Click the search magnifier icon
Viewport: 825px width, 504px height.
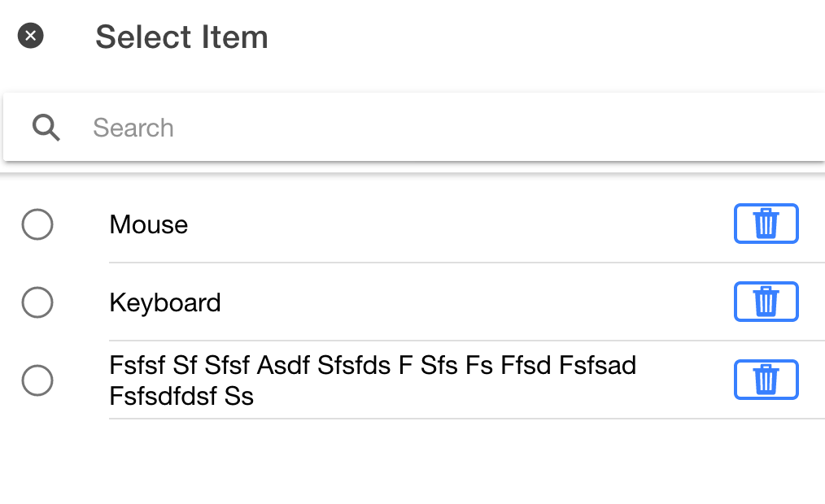(x=46, y=127)
